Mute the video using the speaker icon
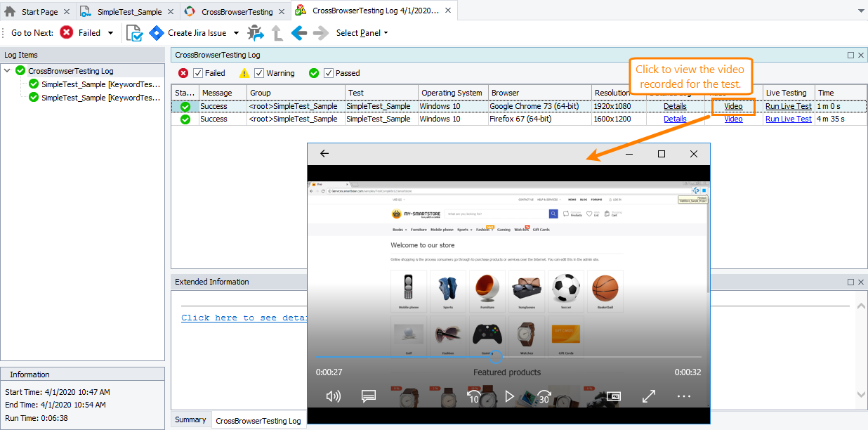The image size is (868, 430). point(334,396)
